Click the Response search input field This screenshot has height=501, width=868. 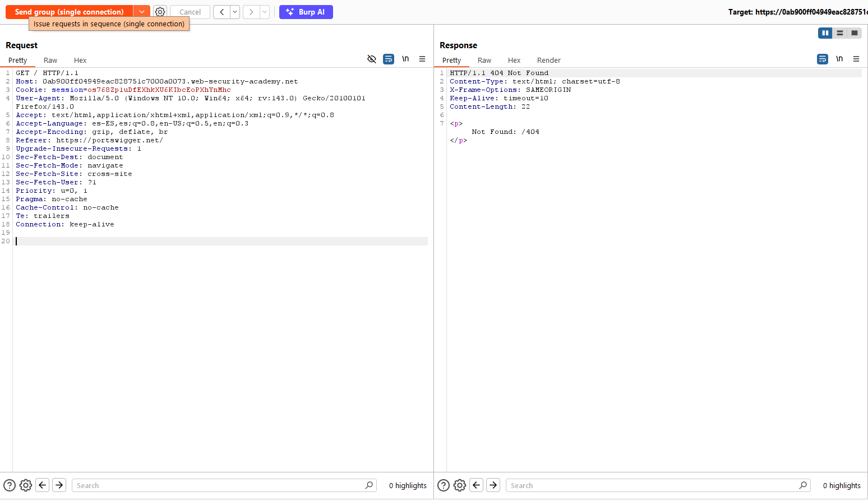pos(653,485)
